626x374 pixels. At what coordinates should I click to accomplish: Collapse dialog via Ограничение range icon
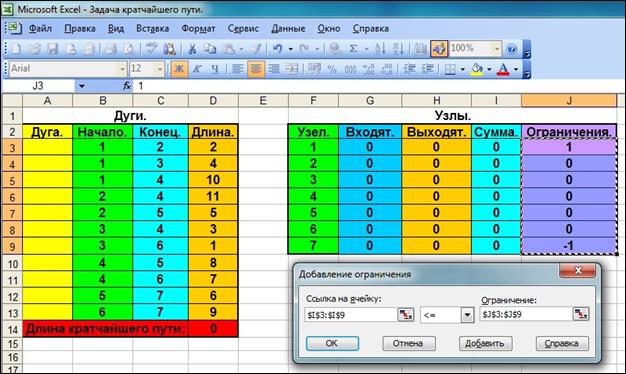click(x=581, y=314)
